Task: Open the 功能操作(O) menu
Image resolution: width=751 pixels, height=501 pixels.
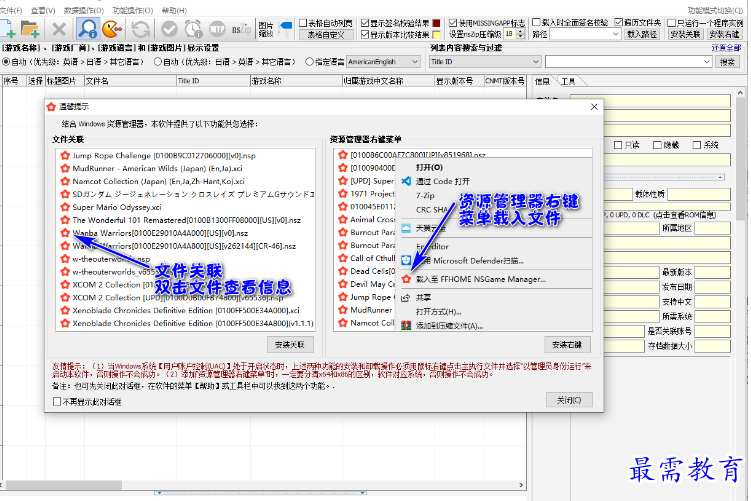Action: [133, 11]
